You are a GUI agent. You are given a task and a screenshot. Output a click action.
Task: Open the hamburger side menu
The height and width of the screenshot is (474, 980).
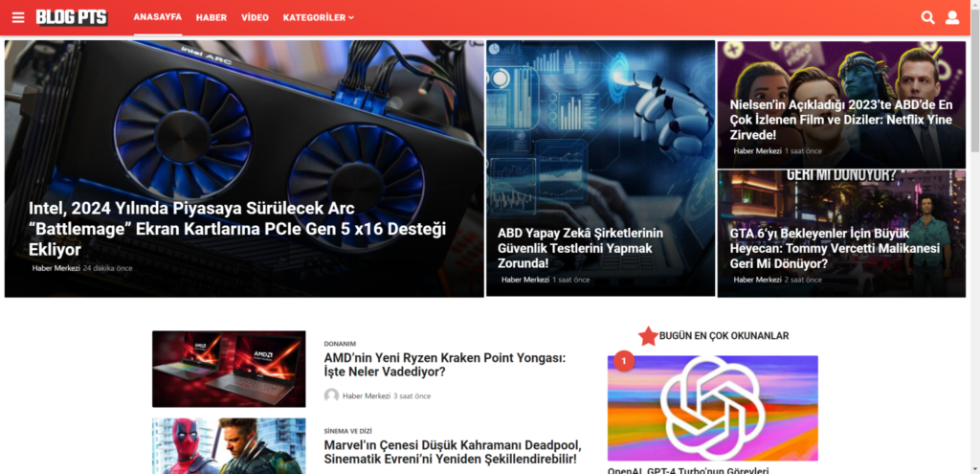click(18, 17)
